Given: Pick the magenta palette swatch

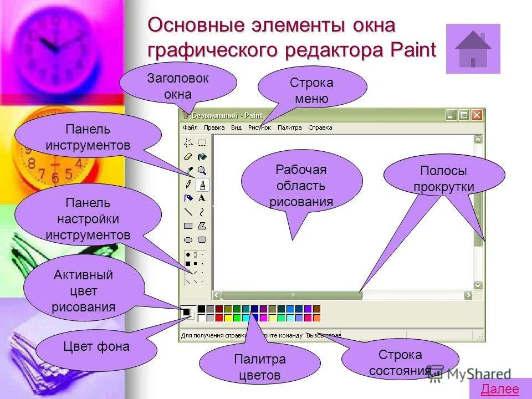Looking at the screenshot, I should [263, 318].
